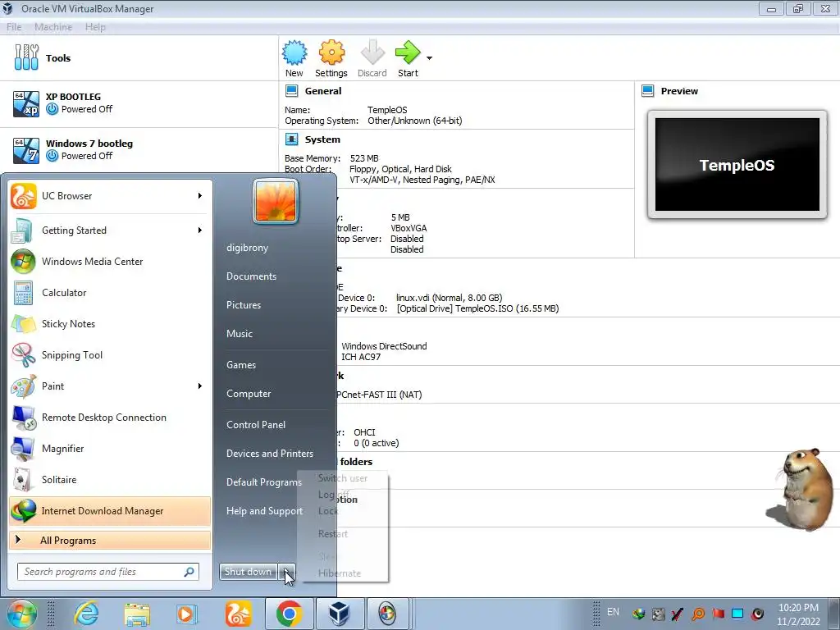Open Control Panel
Image resolution: width=840 pixels, height=630 pixels.
point(256,425)
